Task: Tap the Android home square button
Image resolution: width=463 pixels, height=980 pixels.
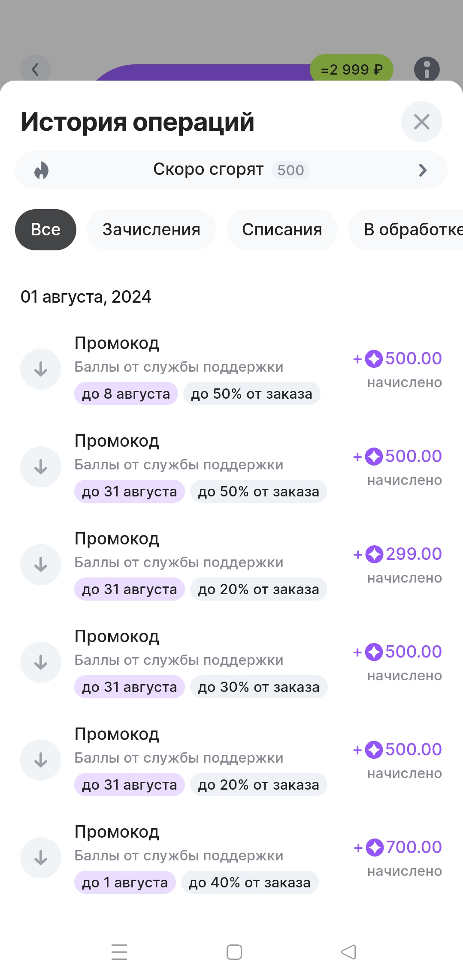Action: pos(234,952)
